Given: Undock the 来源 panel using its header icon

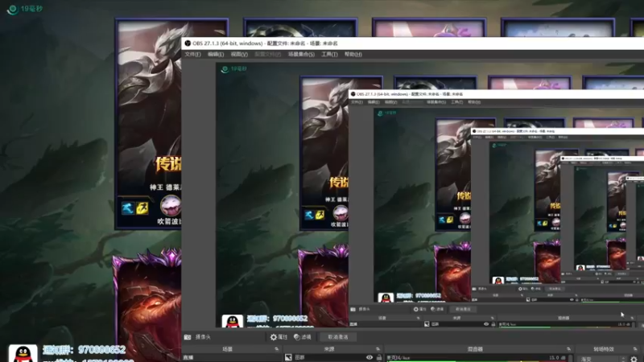Looking at the screenshot, I should 378,349.
